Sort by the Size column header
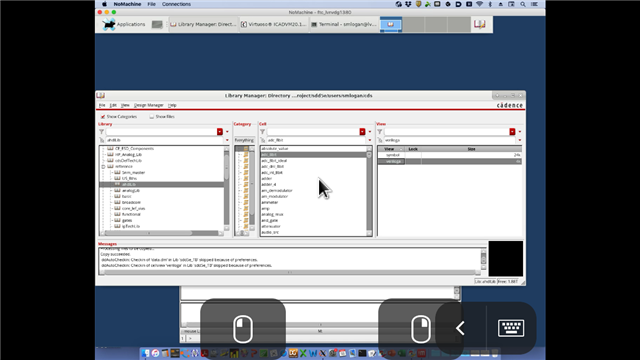The height and width of the screenshot is (360, 640). point(471,149)
